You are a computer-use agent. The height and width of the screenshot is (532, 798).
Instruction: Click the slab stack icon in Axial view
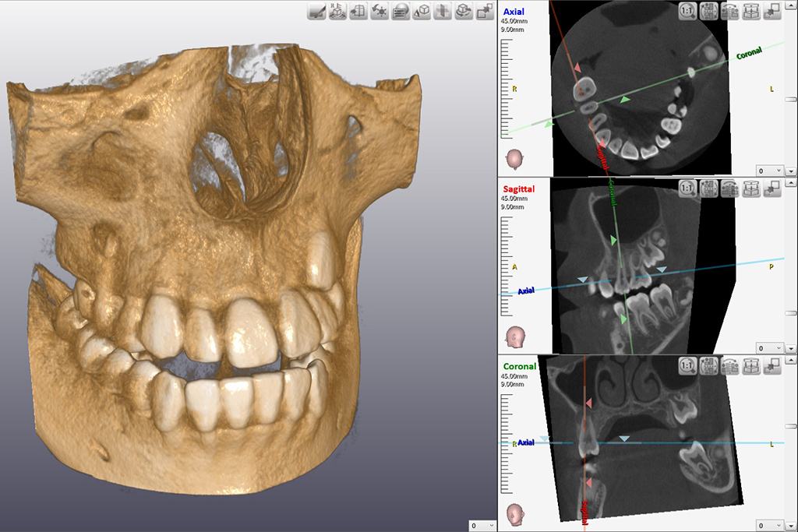[x=751, y=11]
